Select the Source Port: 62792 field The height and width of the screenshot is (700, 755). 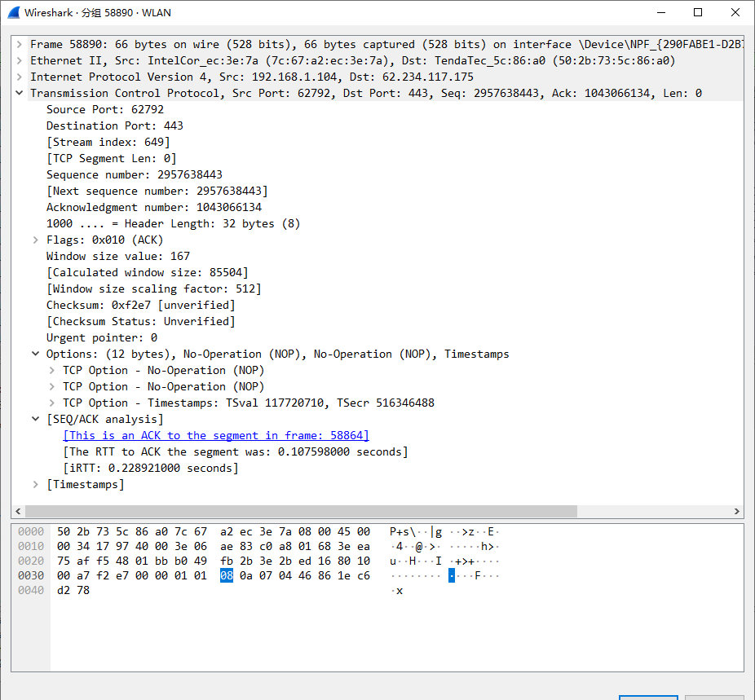coord(104,109)
